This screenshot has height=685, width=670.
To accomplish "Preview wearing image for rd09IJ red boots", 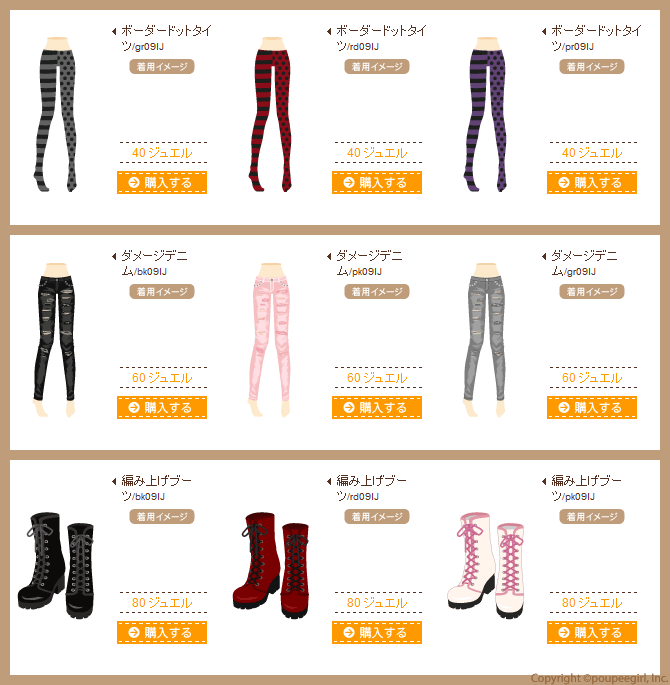I will (x=376, y=516).
